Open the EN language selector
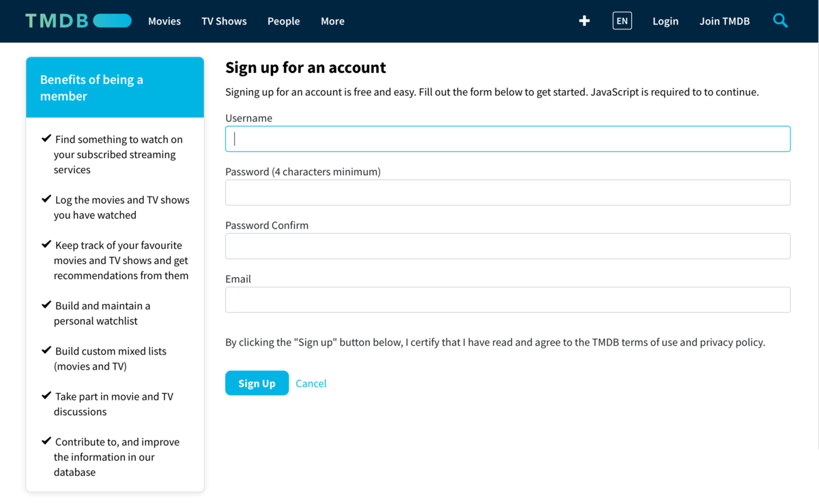The image size is (819, 504). point(622,21)
